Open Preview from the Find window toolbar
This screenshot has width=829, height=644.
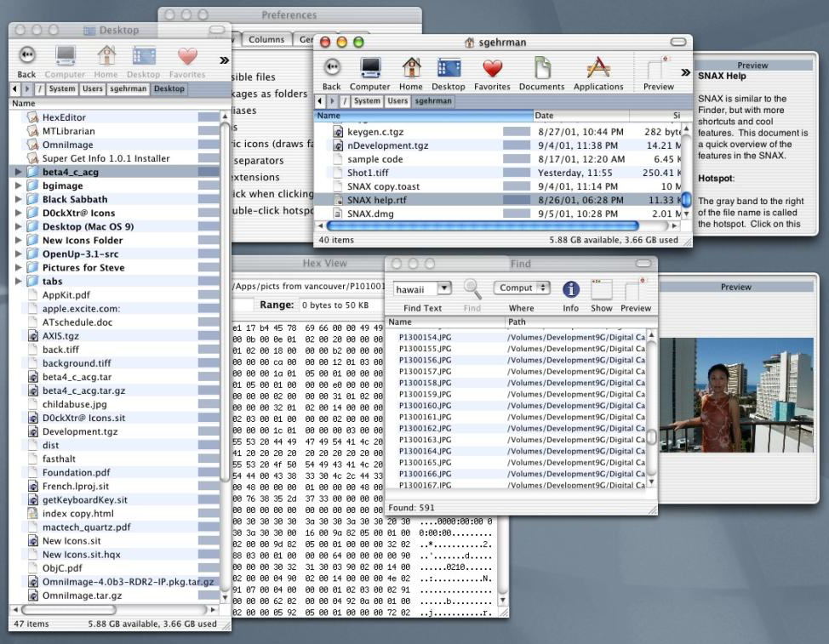click(635, 289)
